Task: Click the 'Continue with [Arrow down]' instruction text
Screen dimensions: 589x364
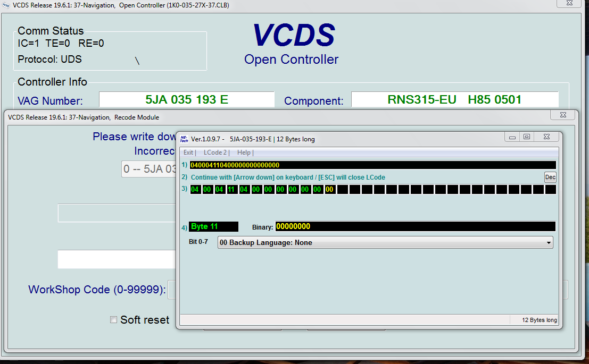Action: [x=288, y=177]
